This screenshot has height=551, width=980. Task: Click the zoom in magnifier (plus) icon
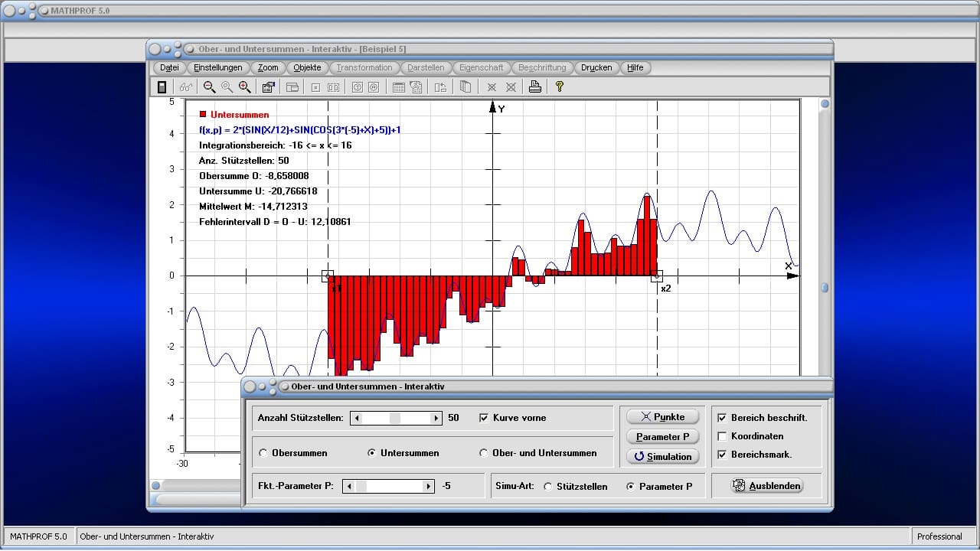245,87
